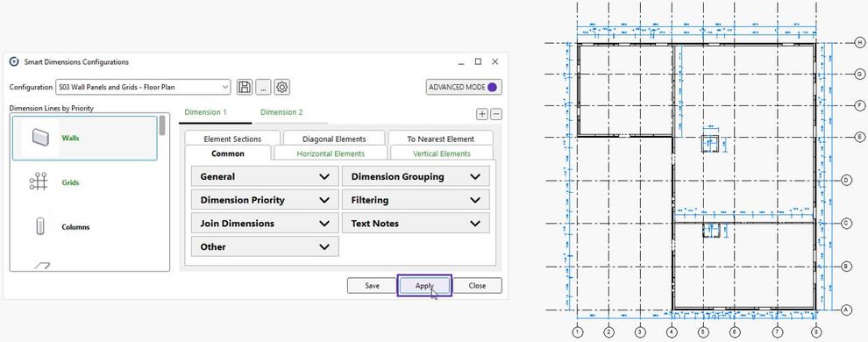Expand the Other section
This screenshot has width=868, height=342.
click(265, 246)
